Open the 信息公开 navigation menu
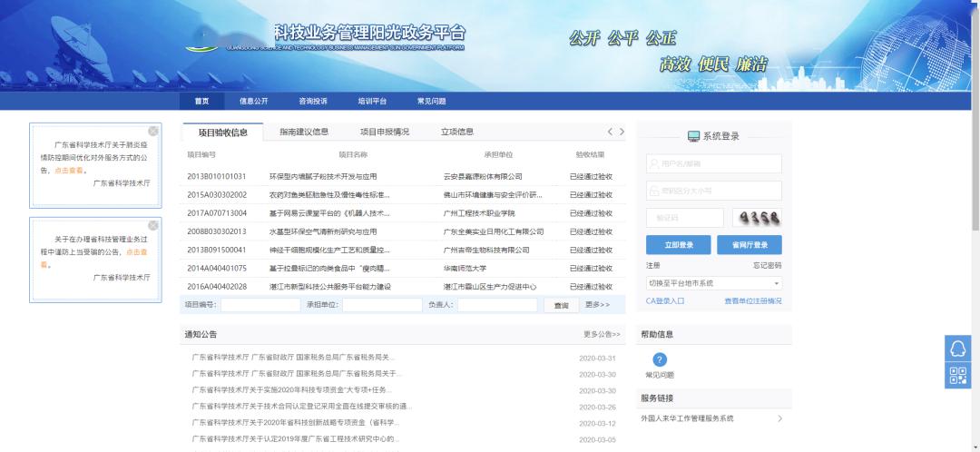This screenshot has height=452, width=980. (253, 102)
